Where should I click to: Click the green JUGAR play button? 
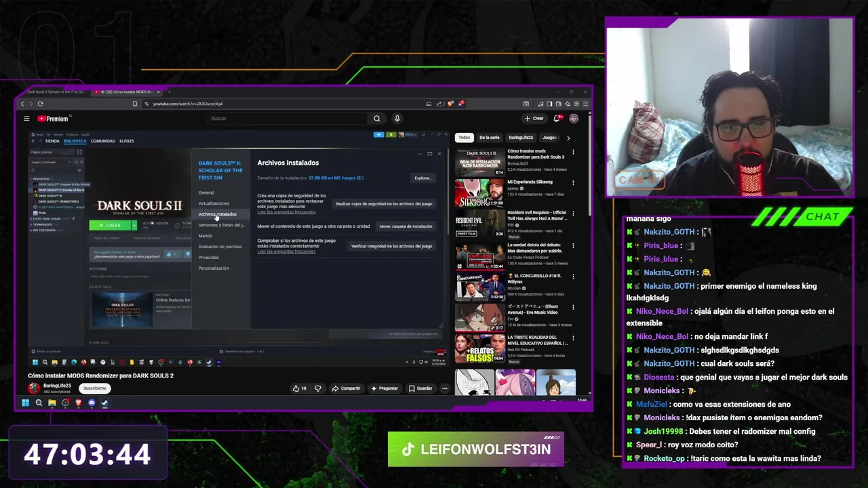coord(110,225)
